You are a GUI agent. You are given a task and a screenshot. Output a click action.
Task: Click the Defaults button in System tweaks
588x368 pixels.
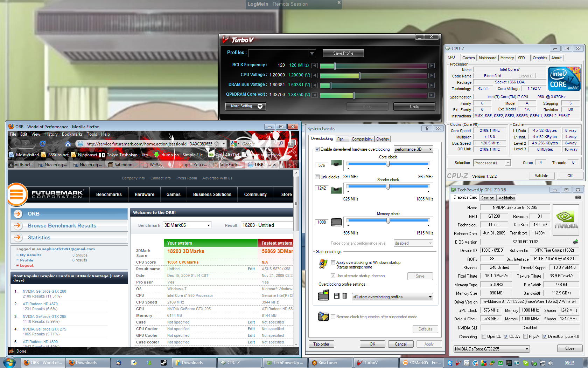tap(425, 329)
